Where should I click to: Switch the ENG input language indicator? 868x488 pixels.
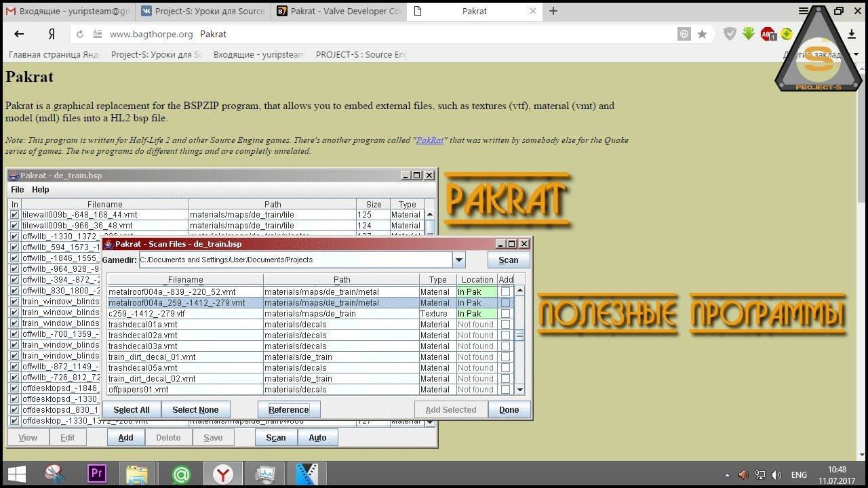(x=799, y=475)
